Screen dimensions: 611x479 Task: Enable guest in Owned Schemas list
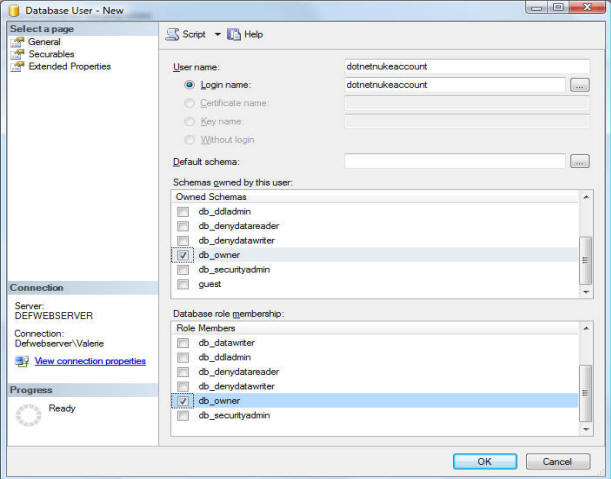pyautogui.click(x=183, y=284)
